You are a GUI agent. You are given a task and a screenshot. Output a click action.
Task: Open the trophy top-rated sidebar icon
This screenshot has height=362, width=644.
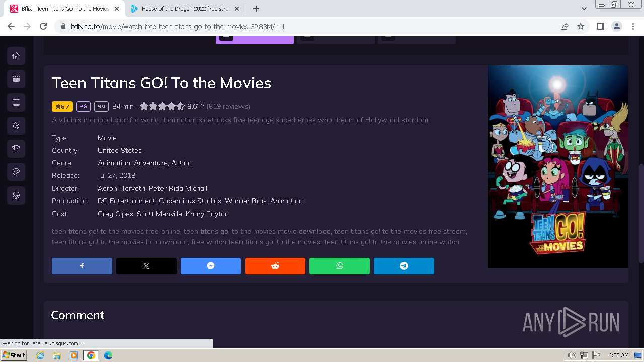click(x=16, y=148)
